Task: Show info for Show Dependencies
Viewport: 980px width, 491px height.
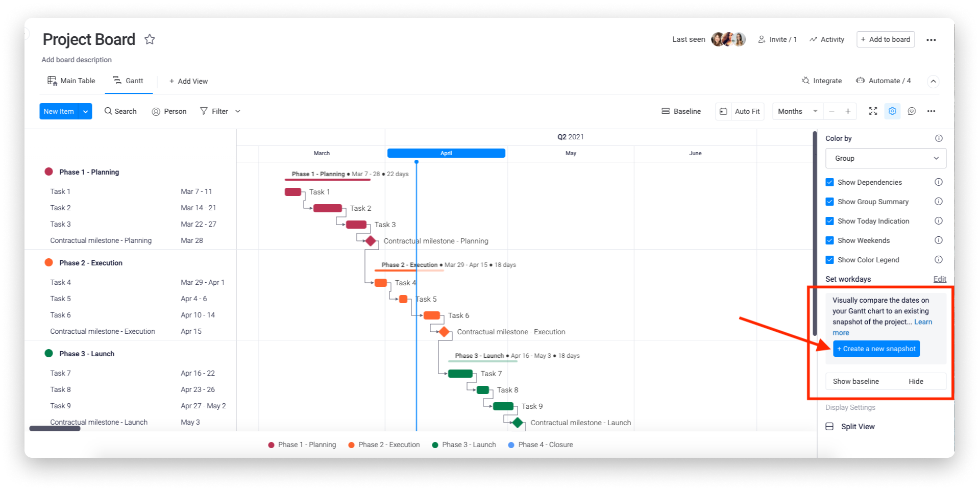Action: (x=938, y=182)
